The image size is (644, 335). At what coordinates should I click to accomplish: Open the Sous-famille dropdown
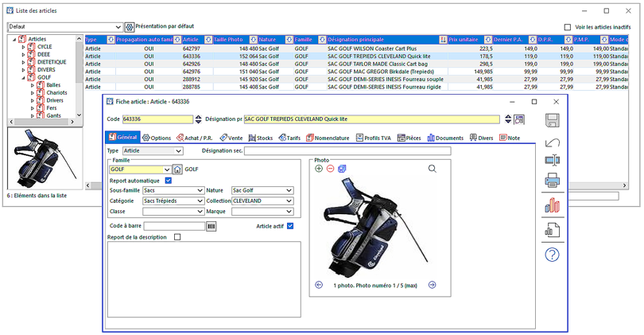[x=200, y=191]
